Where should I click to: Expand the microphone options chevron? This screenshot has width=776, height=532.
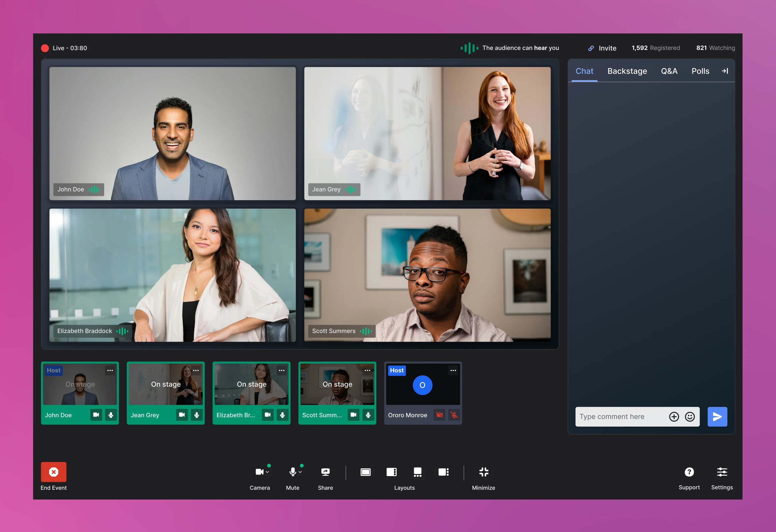pos(300,472)
